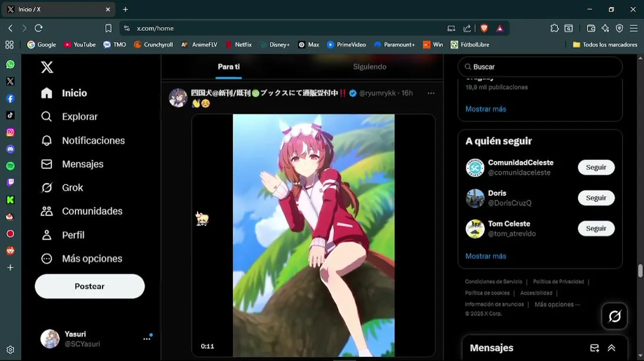Open @ryumrykk profile handle
Screen dimensions: 644x361
click(x=378, y=93)
